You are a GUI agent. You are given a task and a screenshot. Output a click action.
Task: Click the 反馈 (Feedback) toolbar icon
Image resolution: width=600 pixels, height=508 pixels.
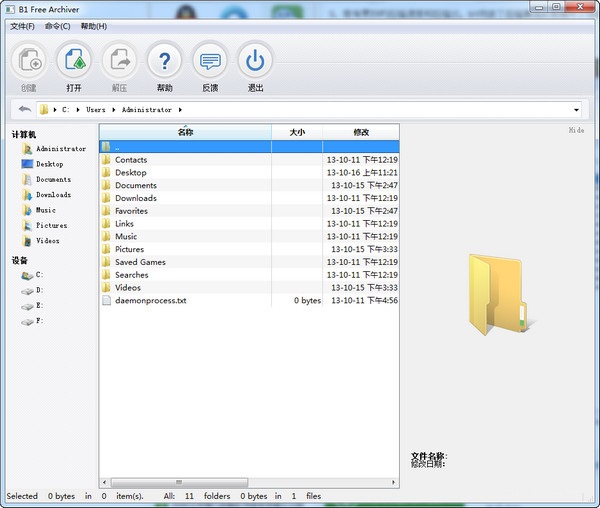[210, 61]
